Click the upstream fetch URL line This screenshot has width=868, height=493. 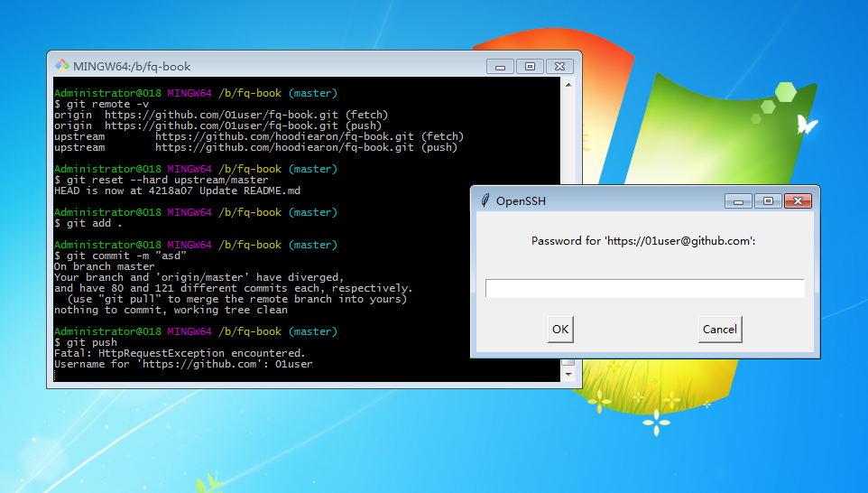[259, 136]
